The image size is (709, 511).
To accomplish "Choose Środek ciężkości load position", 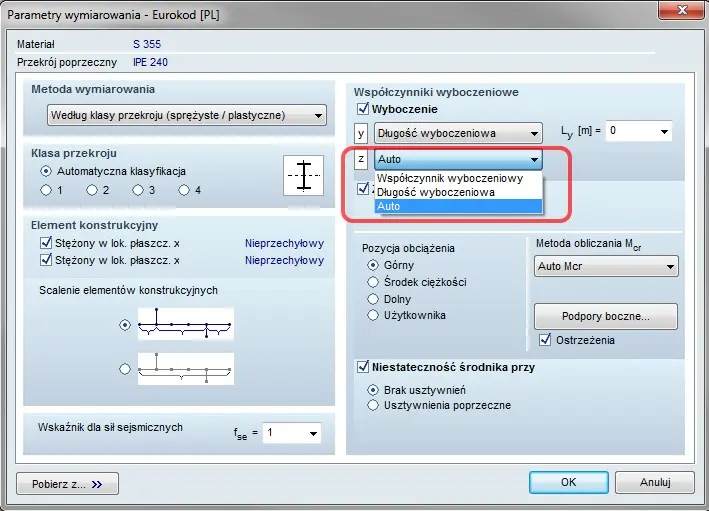I will click(375, 282).
